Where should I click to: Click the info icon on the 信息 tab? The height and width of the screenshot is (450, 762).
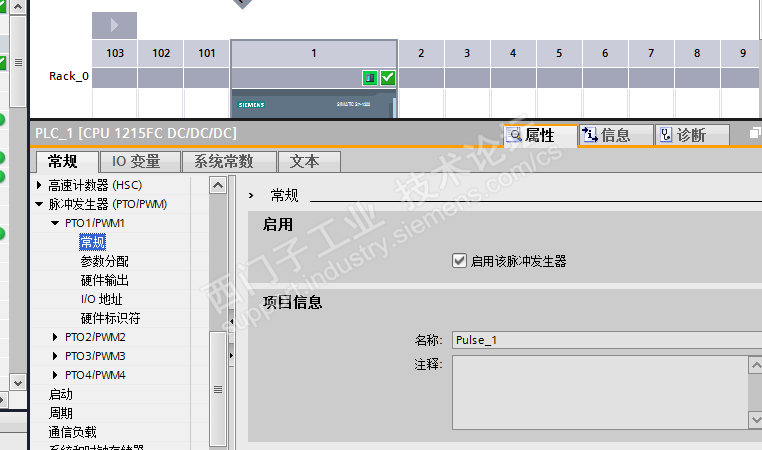tap(589, 135)
